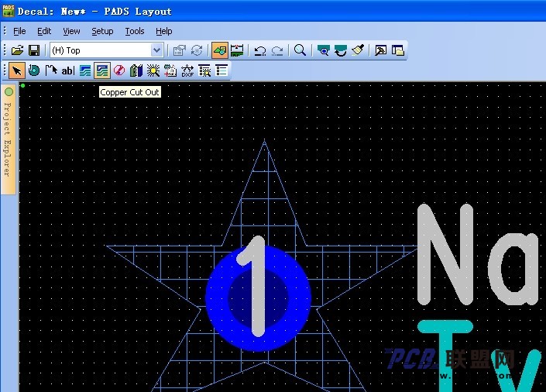Click the Board view icon
Image resolution: width=546 pixels, height=392 pixels.
[324, 50]
